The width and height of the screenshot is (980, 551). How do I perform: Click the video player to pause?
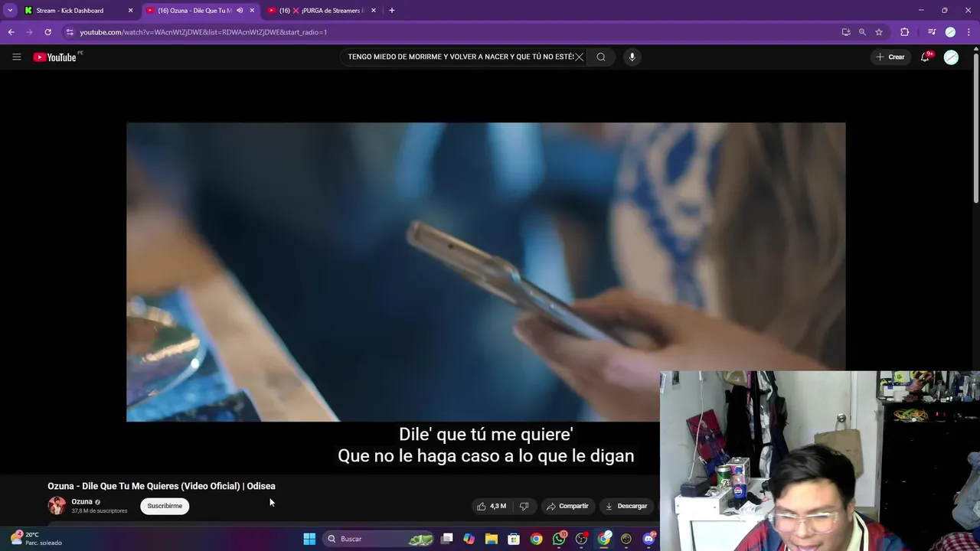[485, 272]
